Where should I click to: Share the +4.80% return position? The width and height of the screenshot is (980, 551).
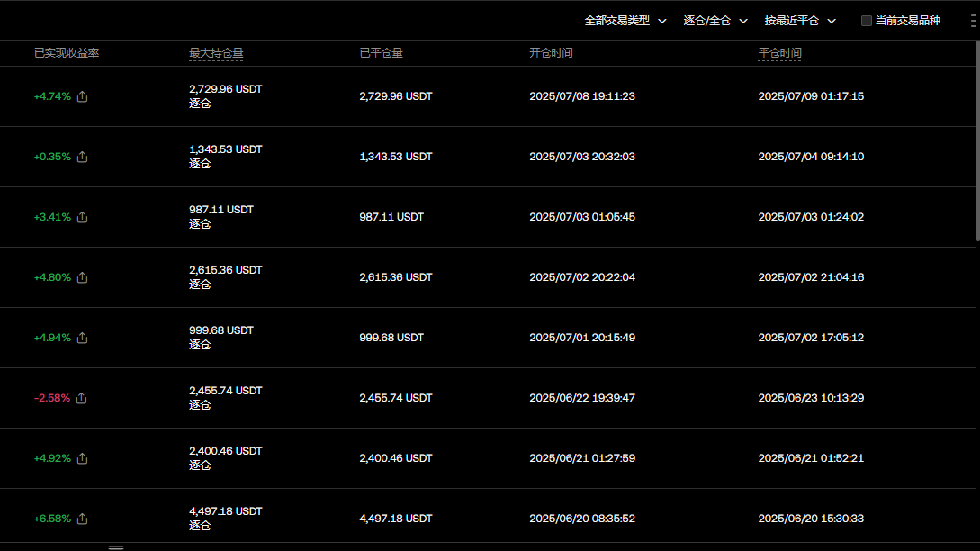pyautogui.click(x=82, y=277)
